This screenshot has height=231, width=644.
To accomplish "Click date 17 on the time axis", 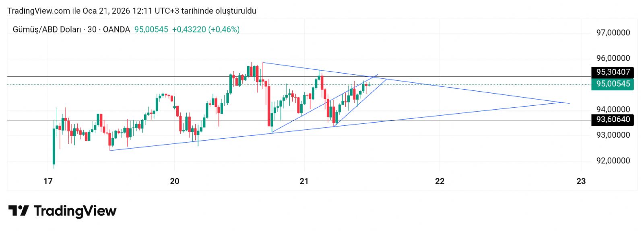I will (48, 181).
